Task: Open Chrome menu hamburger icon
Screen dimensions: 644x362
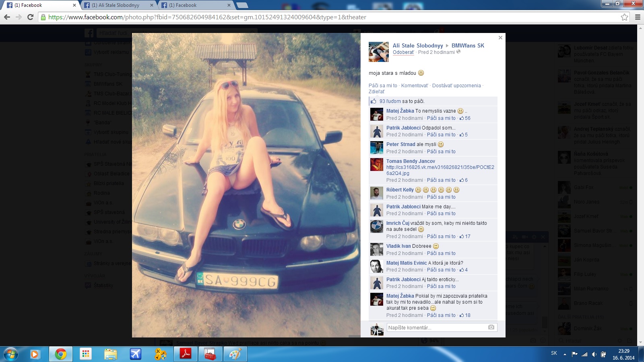Action: (x=638, y=17)
